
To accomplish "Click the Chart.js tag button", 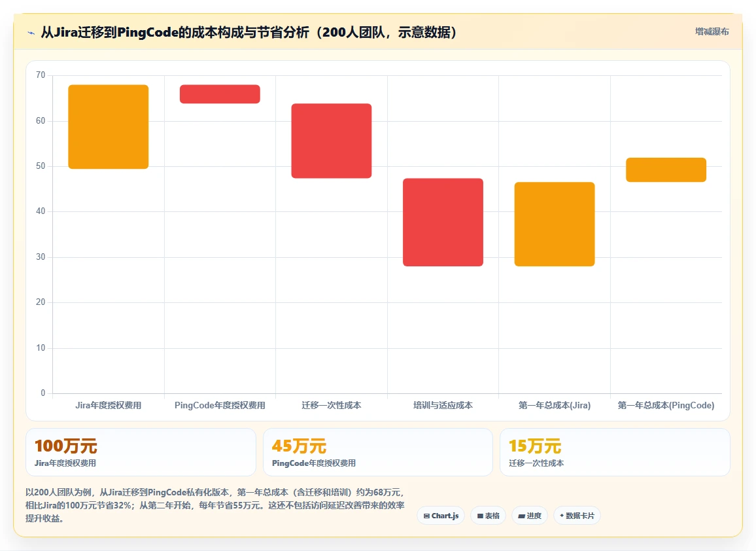I will pyautogui.click(x=441, y=516).
